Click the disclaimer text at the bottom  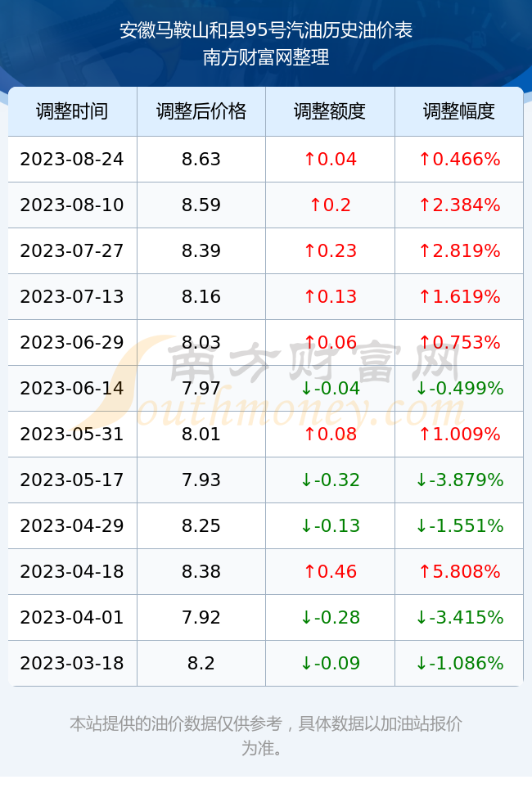[265, 736]
